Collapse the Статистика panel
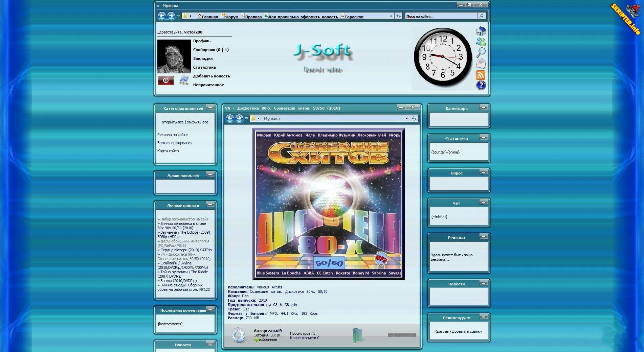Viewport: 644px width, 352px height. pyautogui.click(x=484, y=138)
